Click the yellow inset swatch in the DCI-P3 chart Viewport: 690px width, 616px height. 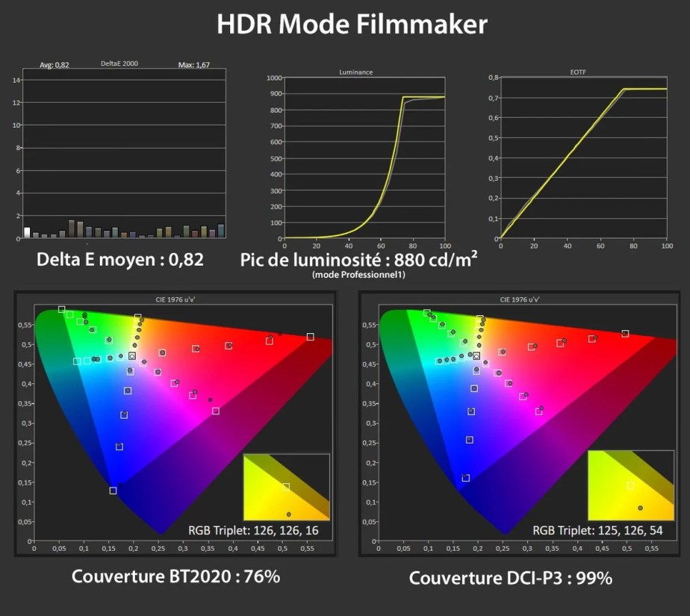(630, 485)
